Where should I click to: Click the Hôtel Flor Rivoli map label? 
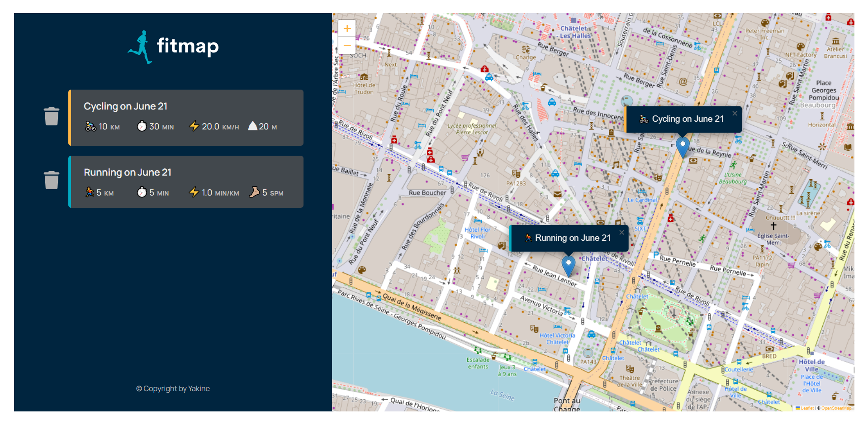click(x=477, y=233)
